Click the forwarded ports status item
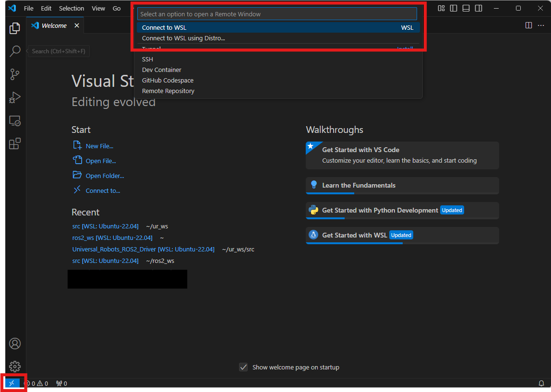This screenshot has height=392, width=551. (x=61, y=383)
